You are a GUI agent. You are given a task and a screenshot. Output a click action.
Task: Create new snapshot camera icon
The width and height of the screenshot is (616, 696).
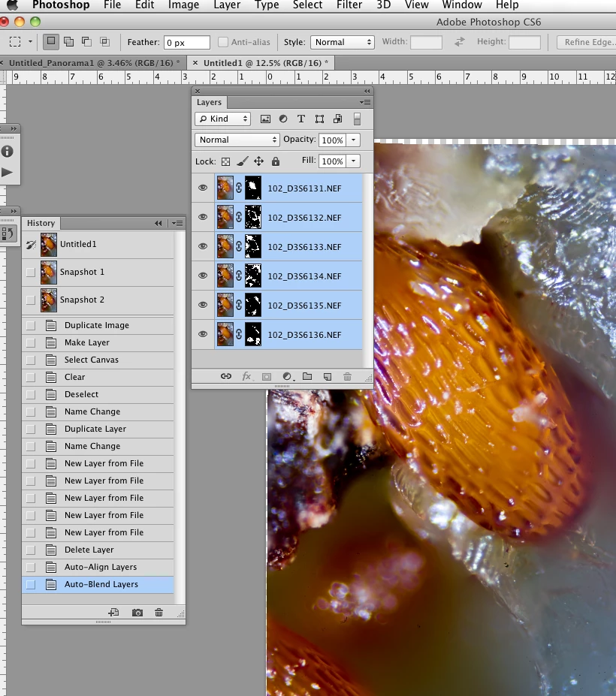137,613
